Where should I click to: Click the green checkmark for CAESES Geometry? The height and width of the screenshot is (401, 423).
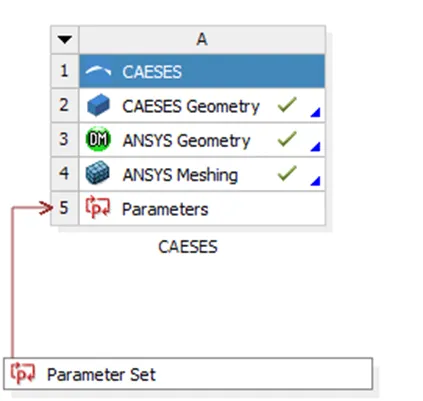point(287,104)
